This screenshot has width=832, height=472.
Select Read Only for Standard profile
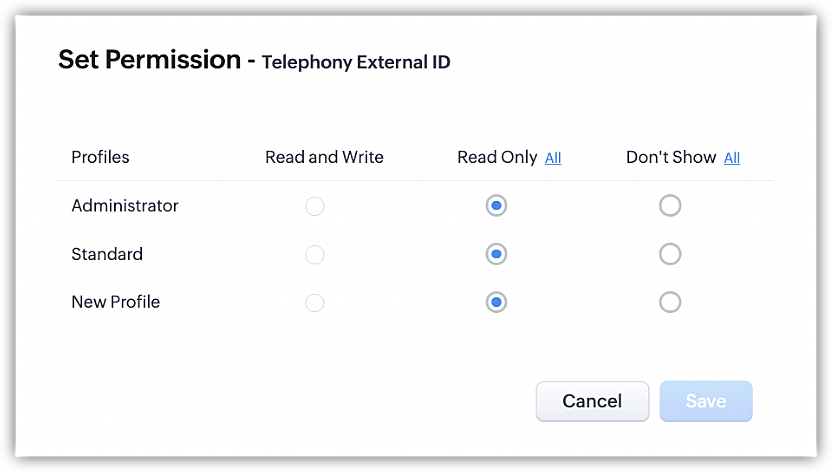click(x=496, y=254)
